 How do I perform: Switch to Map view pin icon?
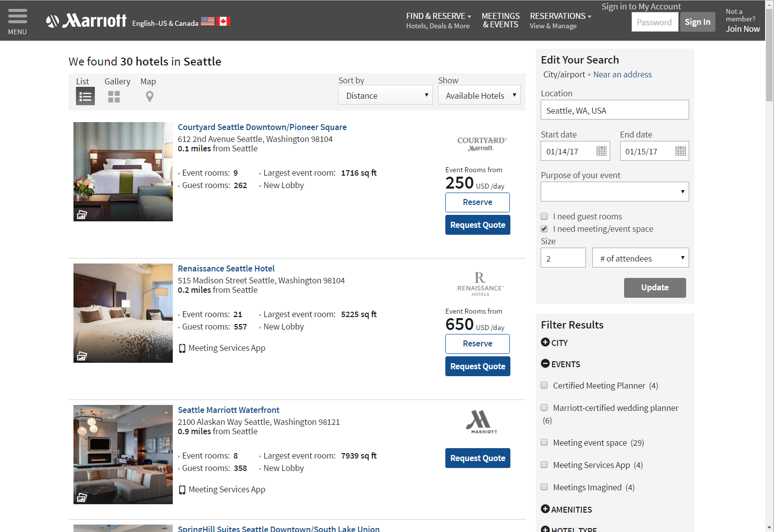point(149,96)
